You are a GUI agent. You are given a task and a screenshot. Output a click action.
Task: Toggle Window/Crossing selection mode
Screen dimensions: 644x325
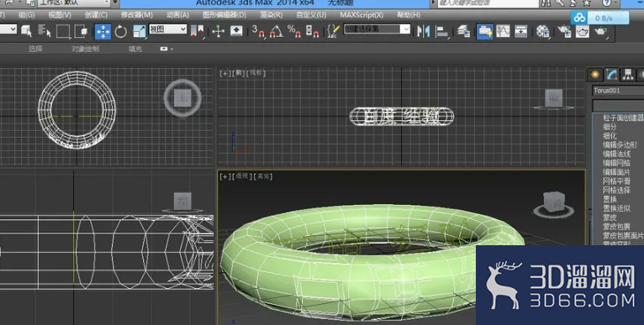pyautogui.click(x=82, y=31)
